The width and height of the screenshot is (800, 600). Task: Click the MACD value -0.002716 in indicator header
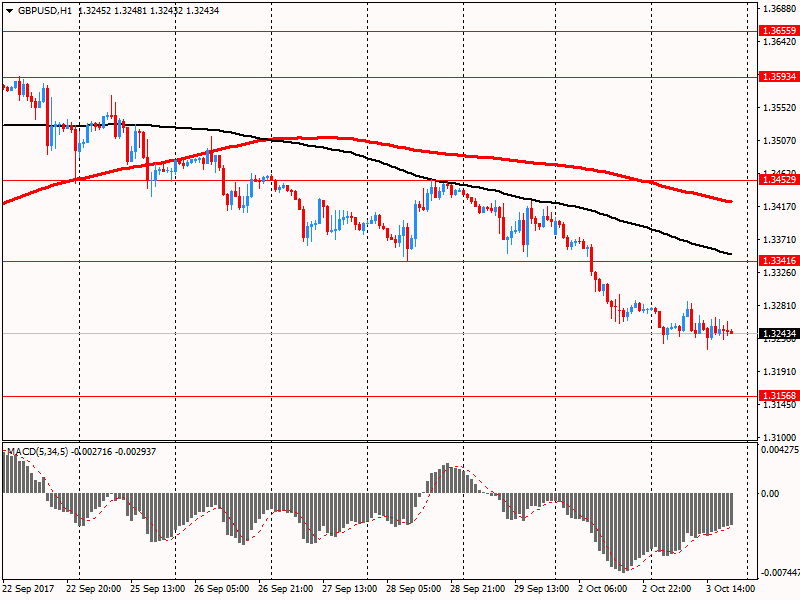pyautogui.click(x=92, y=452)
